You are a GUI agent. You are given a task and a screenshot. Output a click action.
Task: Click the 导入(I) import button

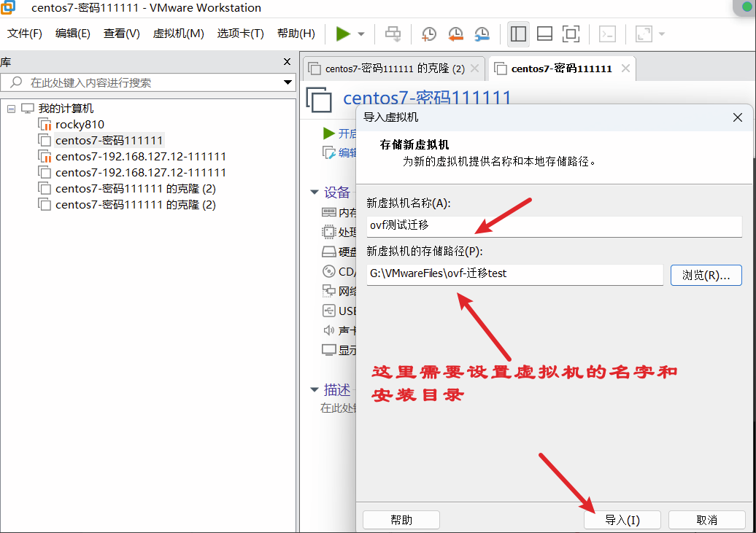pos(622,520)
